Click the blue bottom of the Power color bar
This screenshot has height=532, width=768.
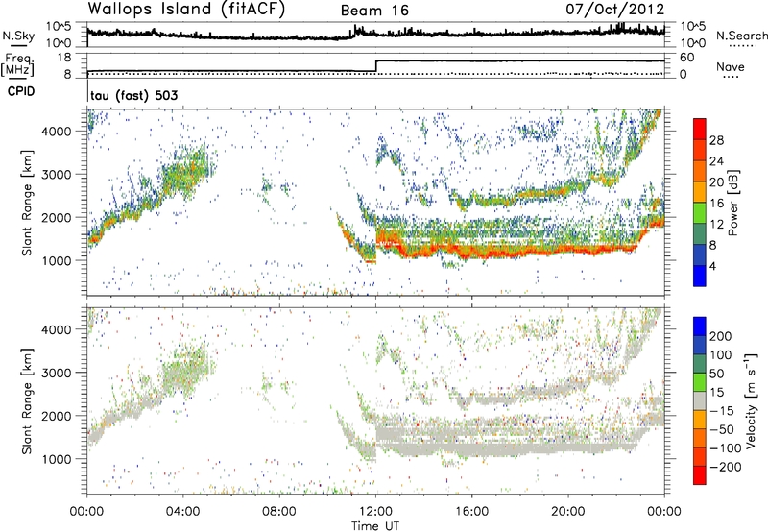700,276
